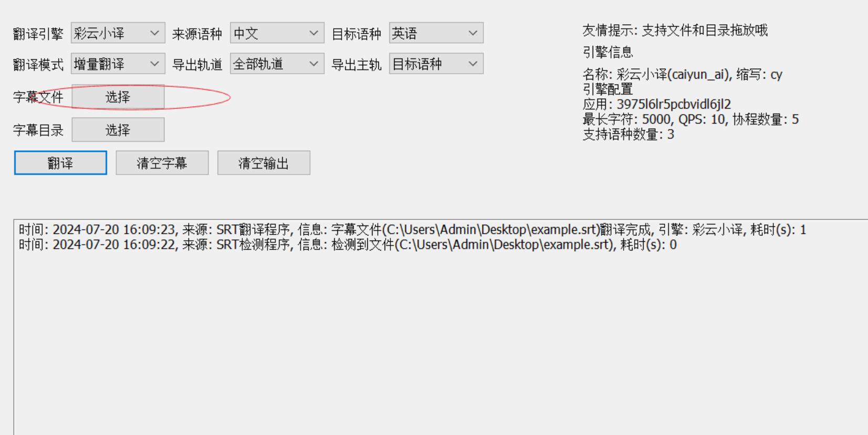
Task: Click the 清空字幕 button
Action: pos(162,163)
